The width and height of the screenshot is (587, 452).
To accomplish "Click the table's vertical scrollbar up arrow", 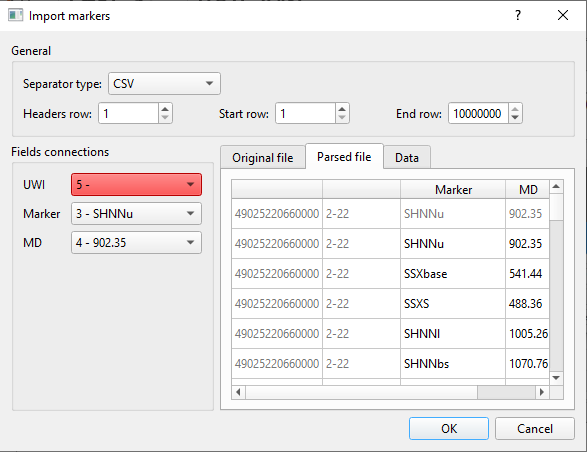I will 556,186.
